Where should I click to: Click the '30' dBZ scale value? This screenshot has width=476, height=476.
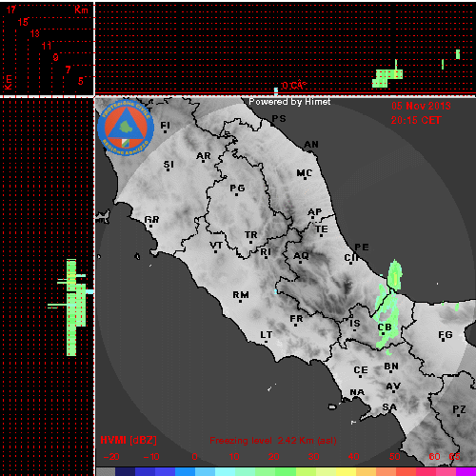pyautogui.click(x=313, y=457)
